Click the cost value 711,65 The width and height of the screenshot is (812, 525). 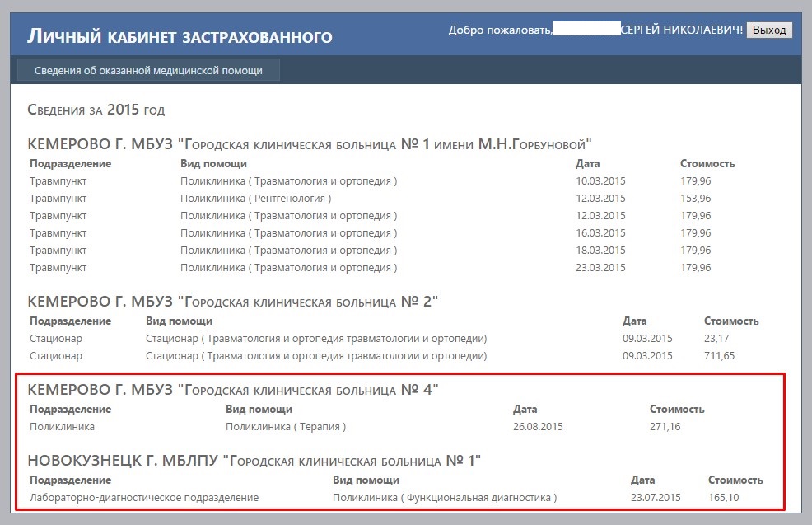tap(719, 356)
